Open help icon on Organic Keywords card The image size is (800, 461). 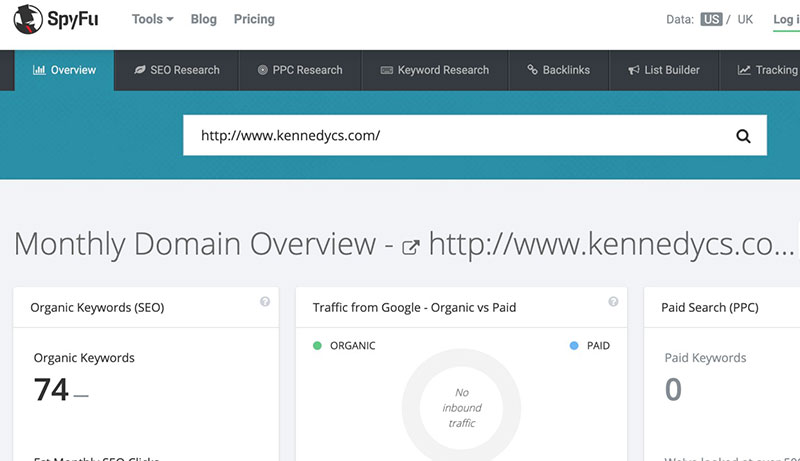click(x=265, y=301)
